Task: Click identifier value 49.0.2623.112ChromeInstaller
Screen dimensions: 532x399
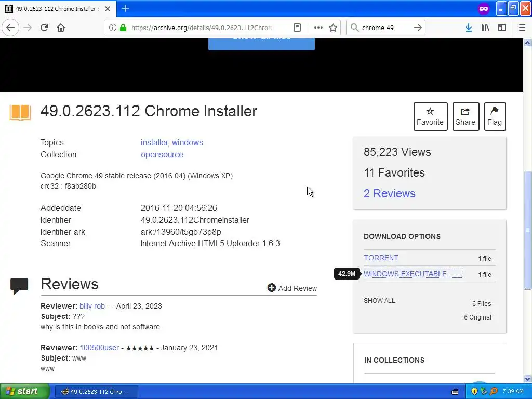Action: 195,220
